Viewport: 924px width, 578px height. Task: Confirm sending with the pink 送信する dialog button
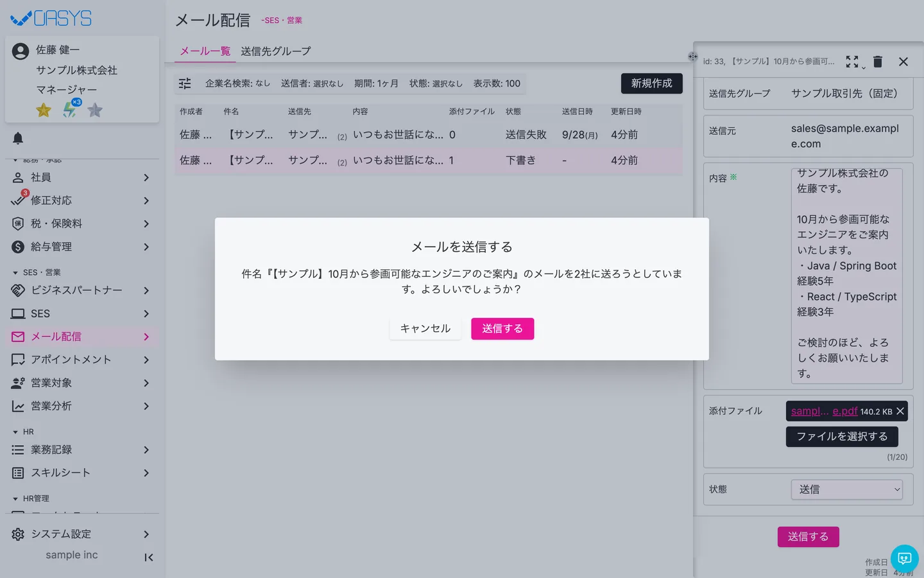(502, 329)
